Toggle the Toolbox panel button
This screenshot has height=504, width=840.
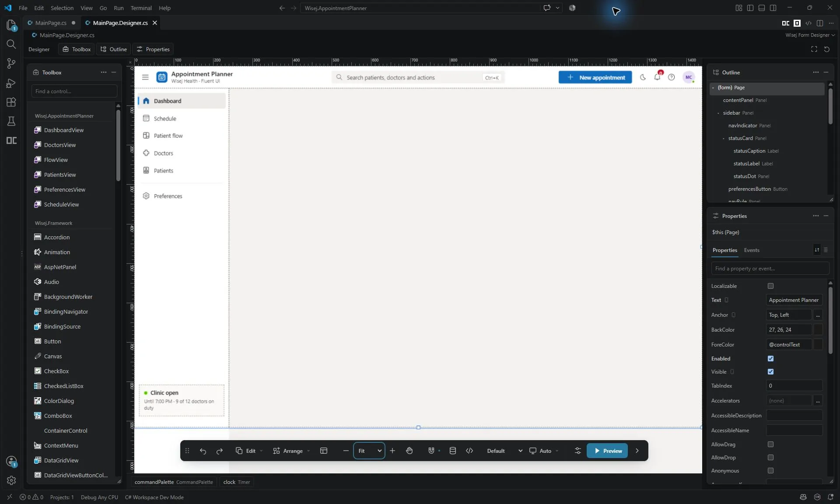click(77, 49)
